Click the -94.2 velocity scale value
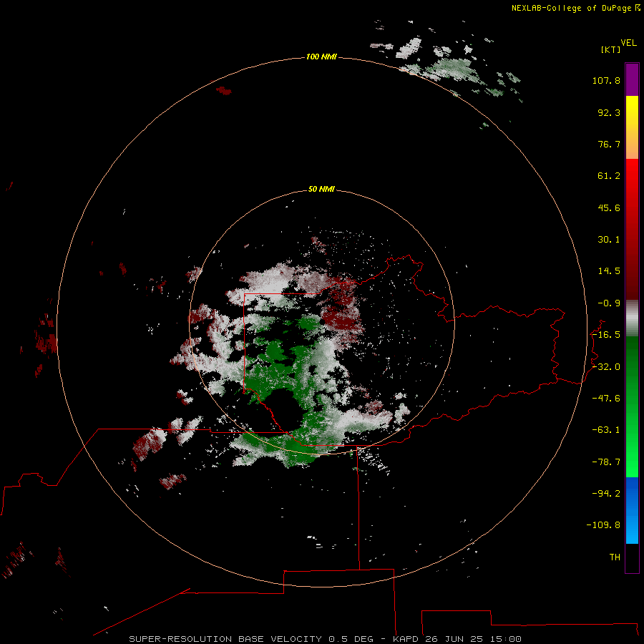This screenshot has height=644, width=644. point(606,493)
